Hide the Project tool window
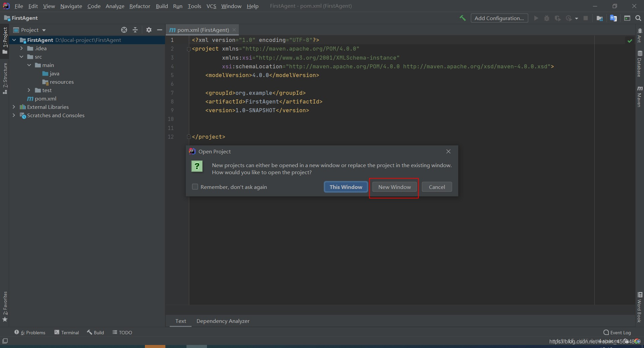 coord(160,30)
